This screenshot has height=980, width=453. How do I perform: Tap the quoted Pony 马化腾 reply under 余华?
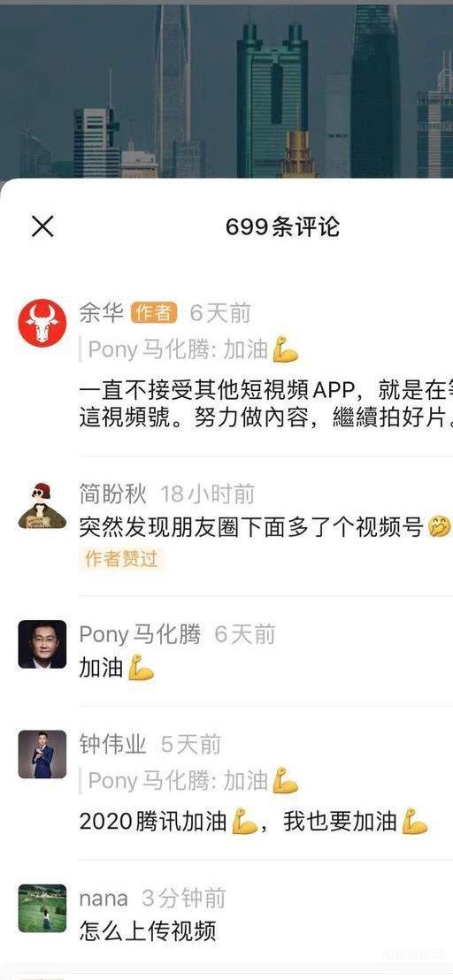point(193,350)
